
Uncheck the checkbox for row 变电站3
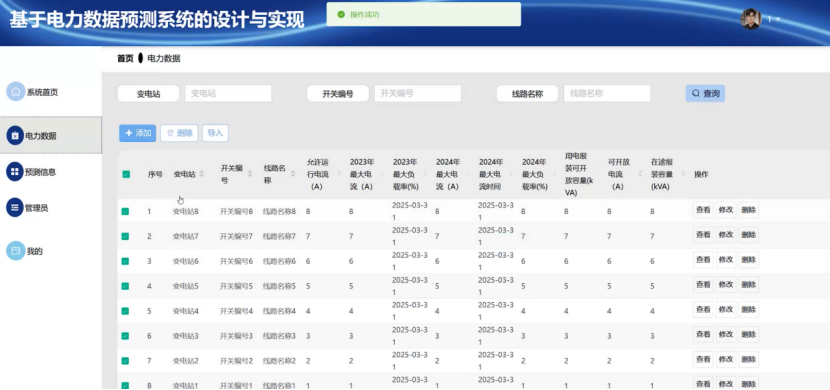[x=125, y=335]
